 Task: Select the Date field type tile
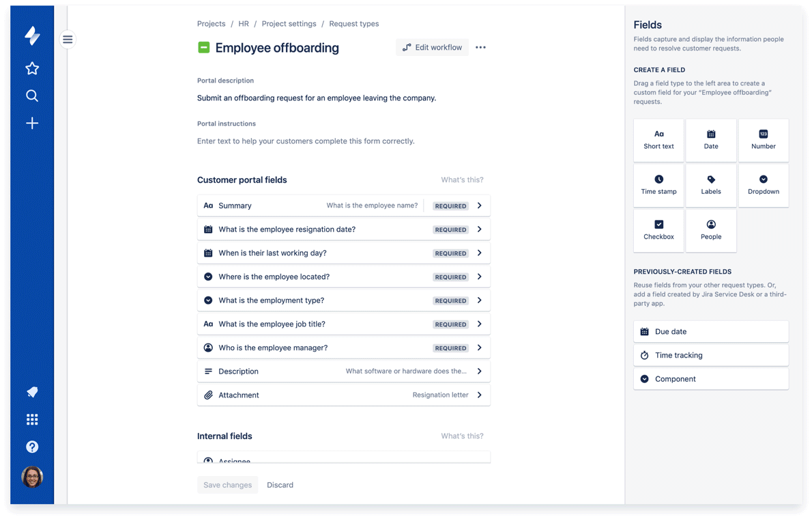click(710, 139)
